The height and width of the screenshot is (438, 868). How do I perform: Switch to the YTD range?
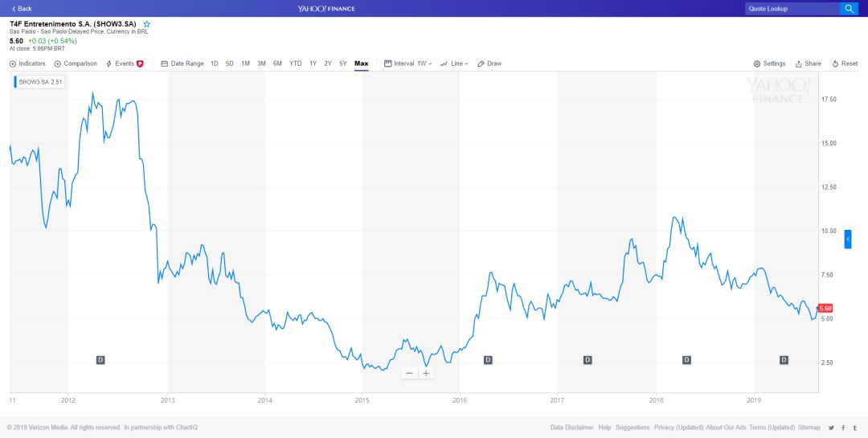[x=296, y=63]
